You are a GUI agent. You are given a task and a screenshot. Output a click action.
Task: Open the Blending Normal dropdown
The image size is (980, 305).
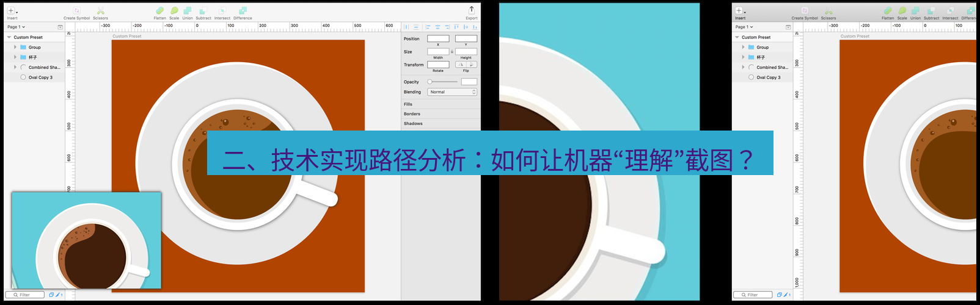[x=452, y=92]
